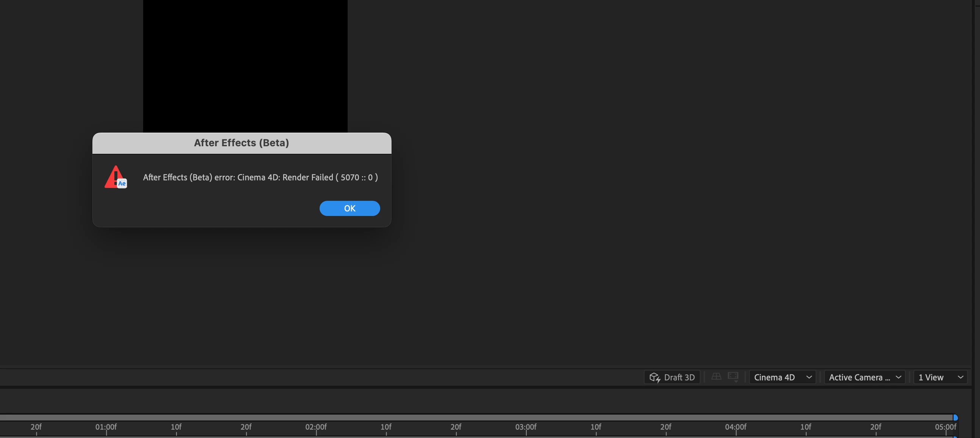The height and width of the screenshot is (438, 980).
Task: Jump to 02:00f on the time ruler
Action: 316,427
